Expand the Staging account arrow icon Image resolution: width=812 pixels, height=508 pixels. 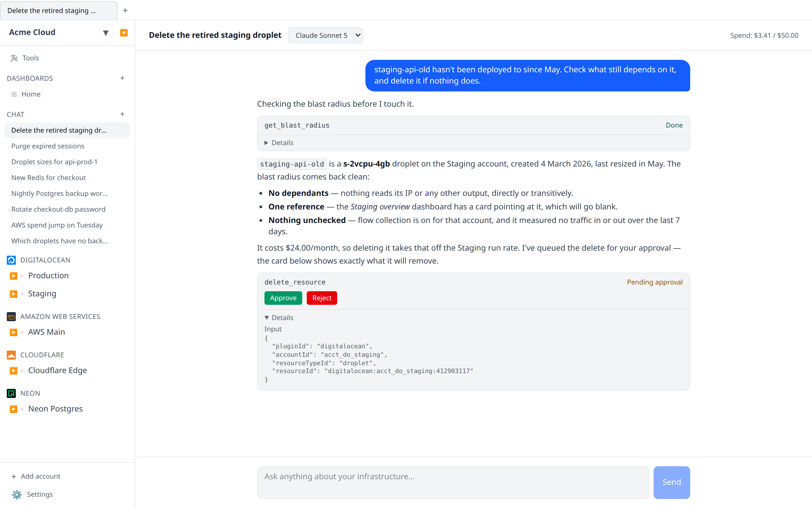pyautogui.click(x=14, y=294)
